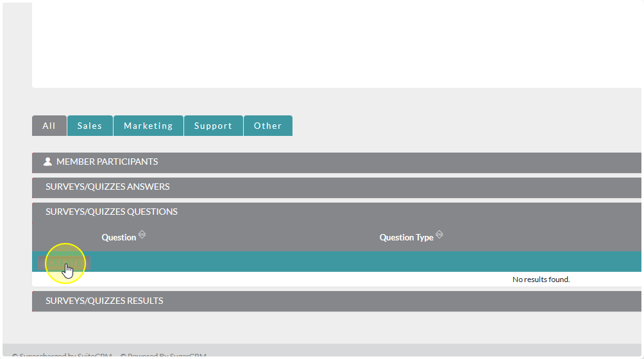This screenshot has height=359, width=644.
Task: Click Question Type sort arrows icon
Action: (x=439, y=235)
